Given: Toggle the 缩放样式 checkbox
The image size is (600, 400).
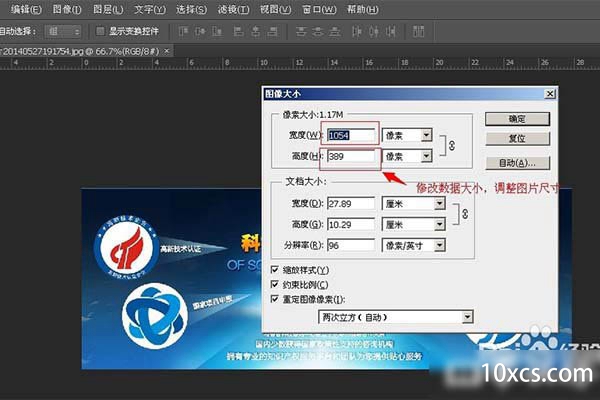Looking at the screenshot, I should (276, 270).
